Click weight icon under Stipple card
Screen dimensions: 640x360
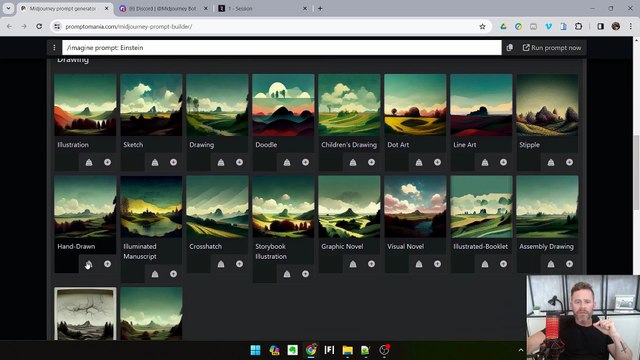[x=551, y=162]
